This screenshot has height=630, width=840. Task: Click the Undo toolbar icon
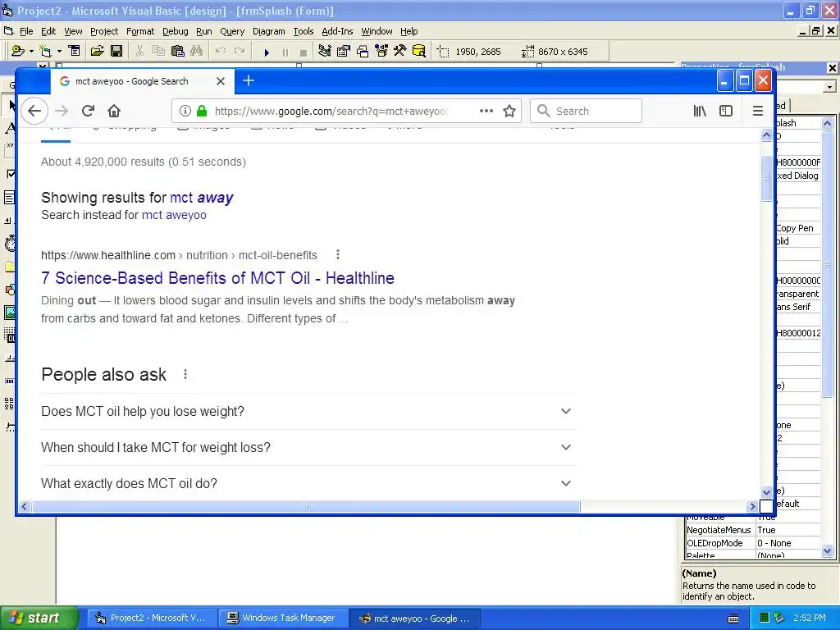tap(220, 51)
